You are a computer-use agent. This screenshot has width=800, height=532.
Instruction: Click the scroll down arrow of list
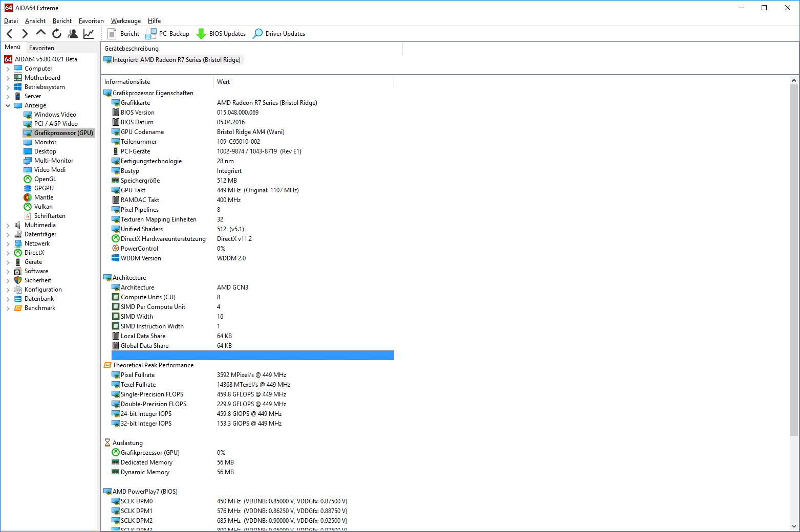[x=794, y=526]
